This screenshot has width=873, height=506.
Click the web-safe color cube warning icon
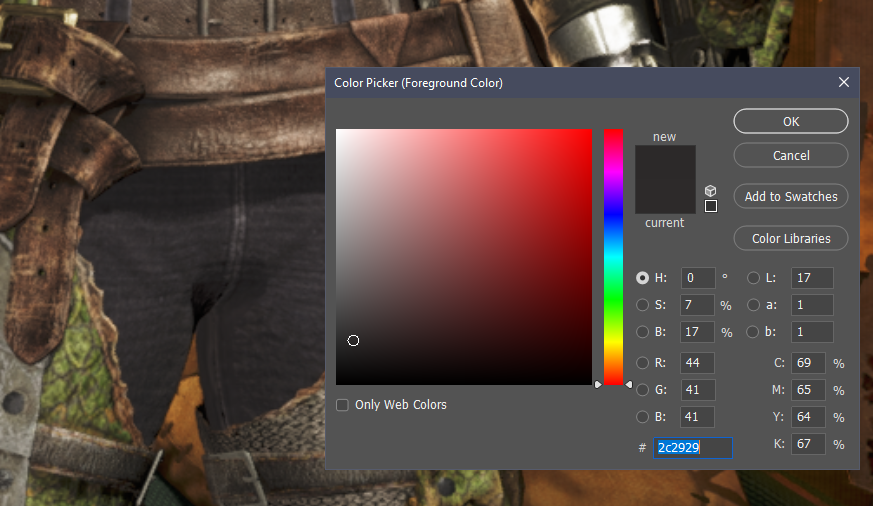pyautogui.click(x=710, y=191)
